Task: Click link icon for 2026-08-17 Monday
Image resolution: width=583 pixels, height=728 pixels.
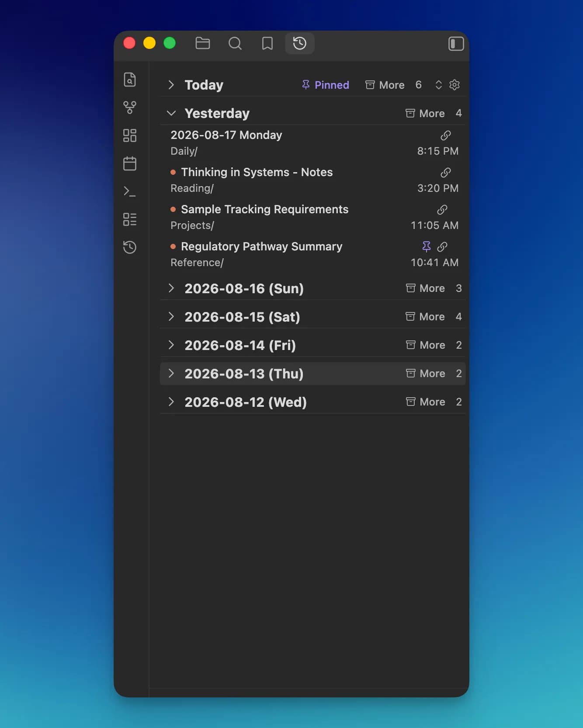Action: coord(446,135)
